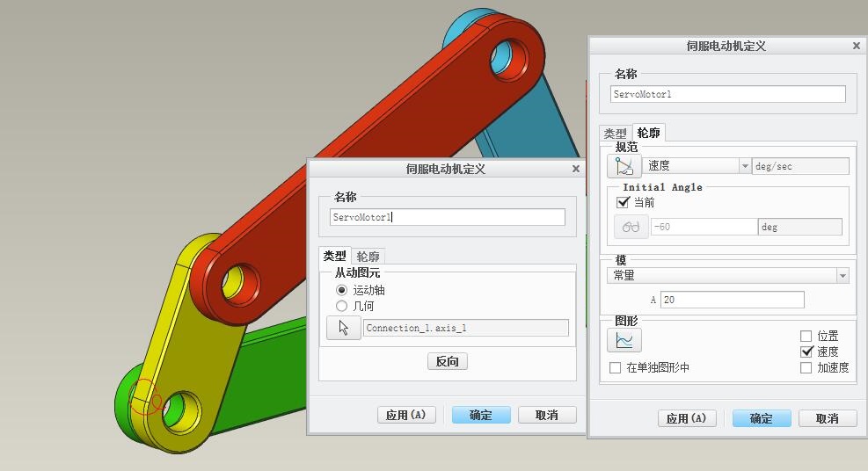Image resolution: width=868 pixels, height=471 pixels.
Task: Open the 常量 dropdown under 模
Action: [x=842, y=276]
